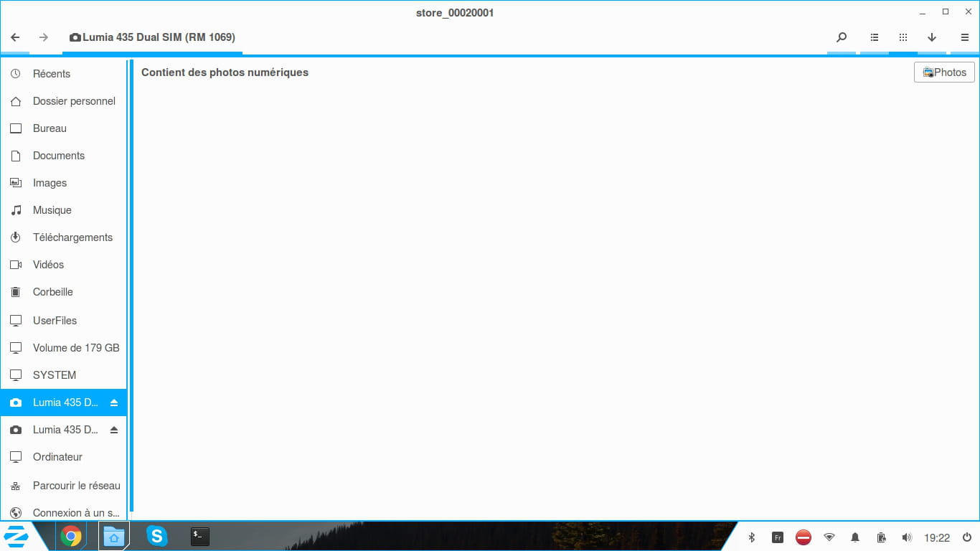Click the window title store_00020001
980x551 pixels.
click(x=455, y=13)
